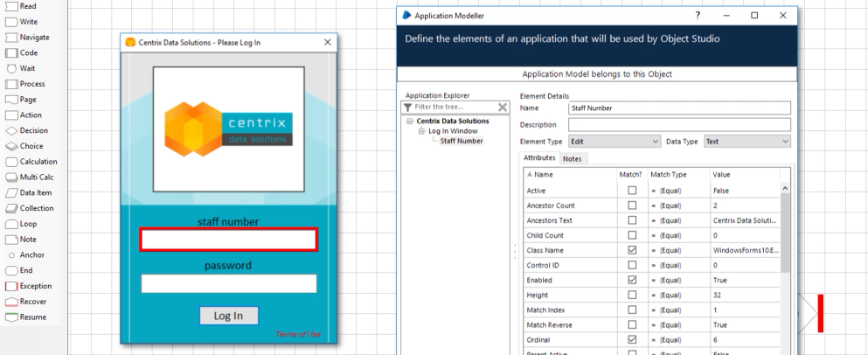Toggle Match checkbox for Match Reverse
The image size is (868, 355).
click(x=632, y=324)
